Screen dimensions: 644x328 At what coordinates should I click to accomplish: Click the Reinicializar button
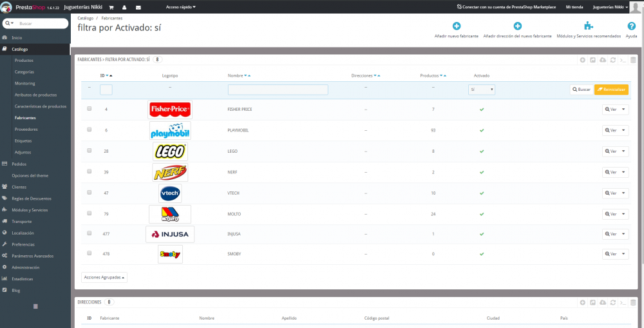pyautogui.click(x=611, y=90)
